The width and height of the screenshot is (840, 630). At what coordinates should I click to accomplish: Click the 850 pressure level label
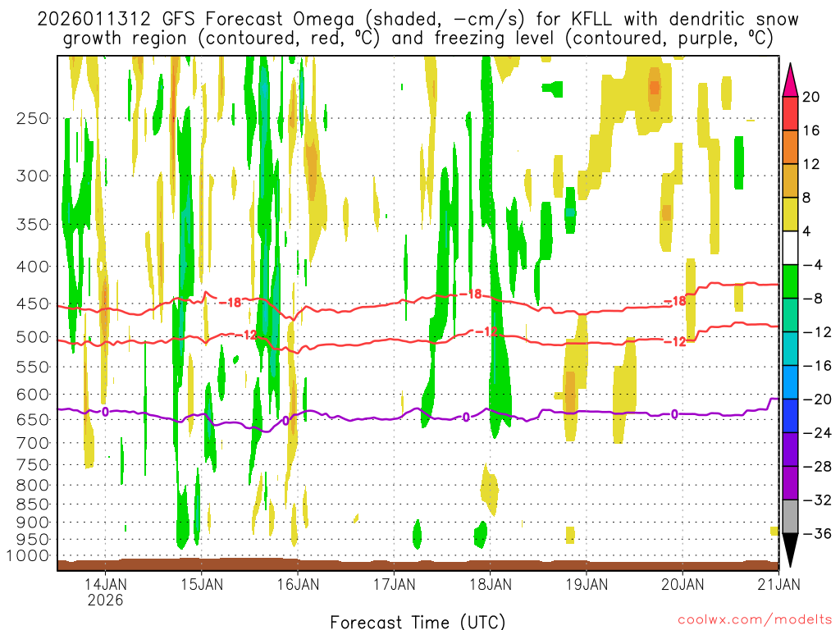33,504
